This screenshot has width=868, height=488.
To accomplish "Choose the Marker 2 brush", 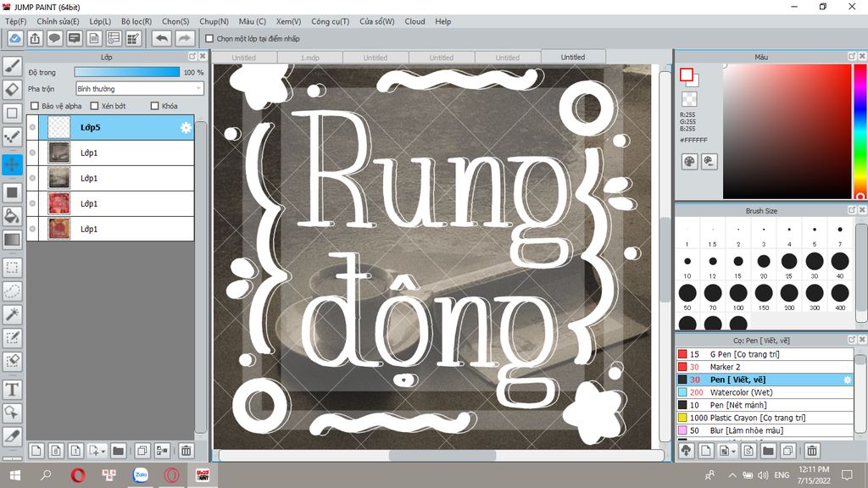I will (x=765, y=367).
